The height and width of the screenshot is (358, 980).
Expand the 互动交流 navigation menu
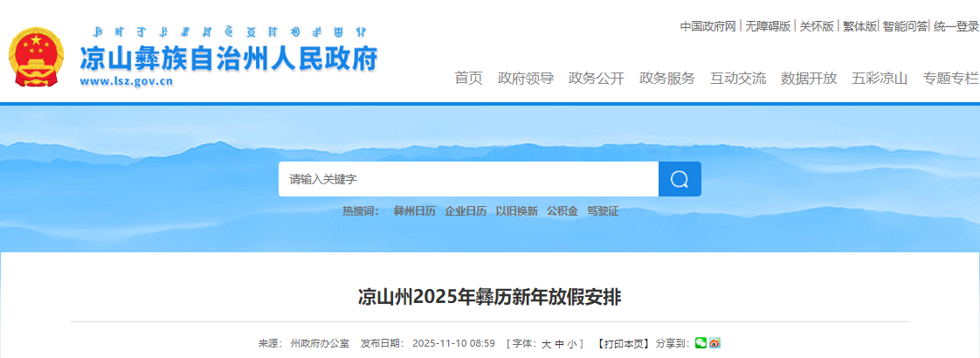[x=737, y=79]
